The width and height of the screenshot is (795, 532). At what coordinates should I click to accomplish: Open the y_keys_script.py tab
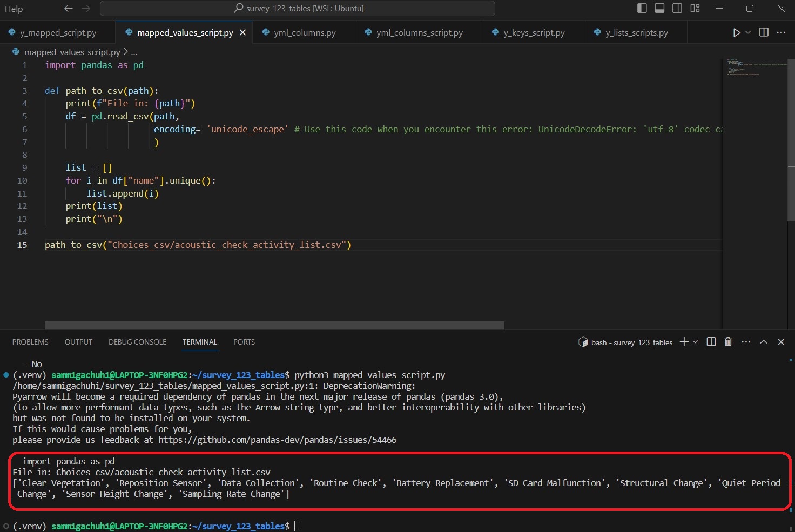(534, 32)
